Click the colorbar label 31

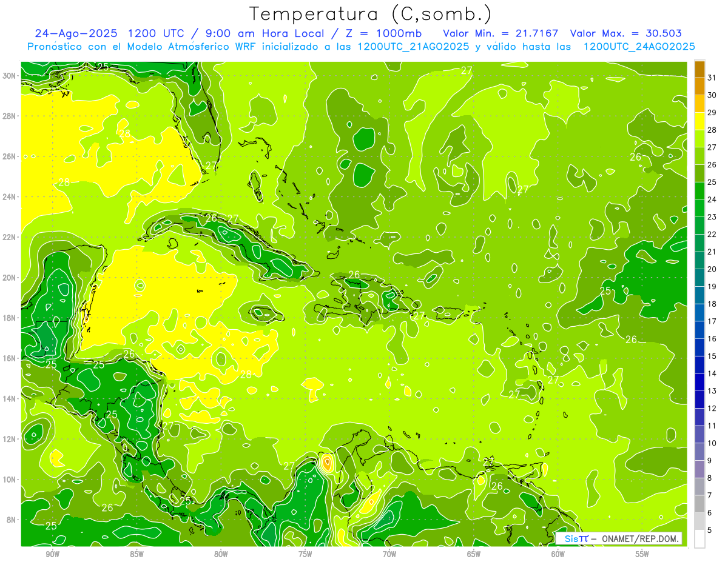point(712,77)
